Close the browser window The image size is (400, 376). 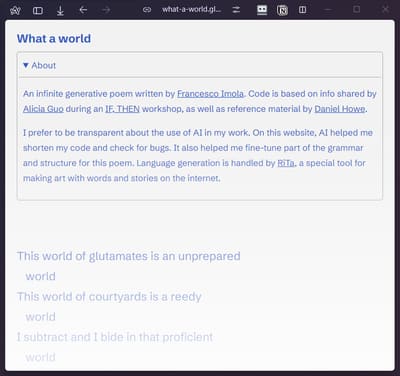pos(385,10)
